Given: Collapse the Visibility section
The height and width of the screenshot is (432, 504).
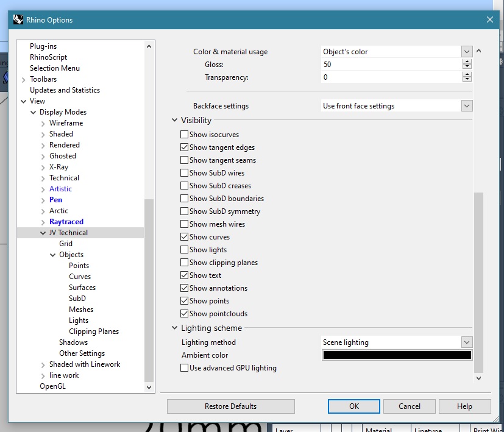Looking at the screenshot, I should pyautogui.click(x=174, y=120).
